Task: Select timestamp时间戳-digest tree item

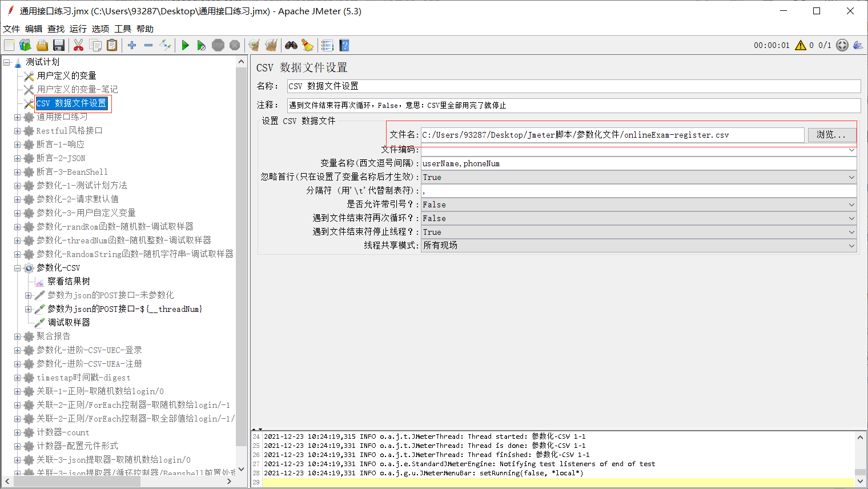Action: coord(83,377)
